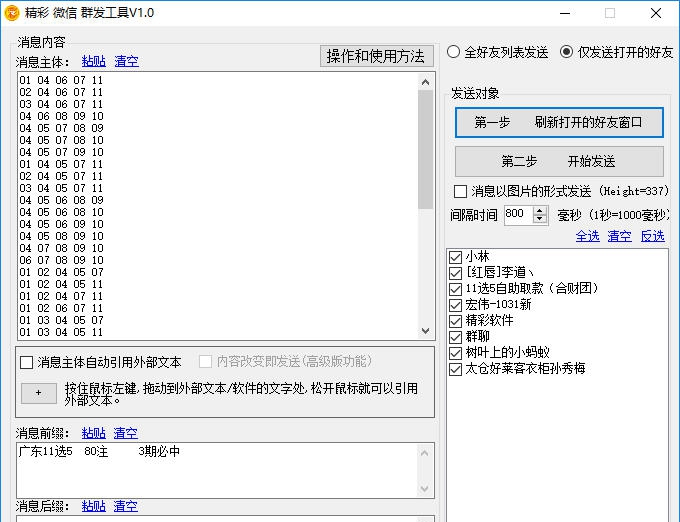The width and height of the screenshot is (680, 522).
Task: Click 清空 link beside 消息后缀
Action: tap(126, 506)
